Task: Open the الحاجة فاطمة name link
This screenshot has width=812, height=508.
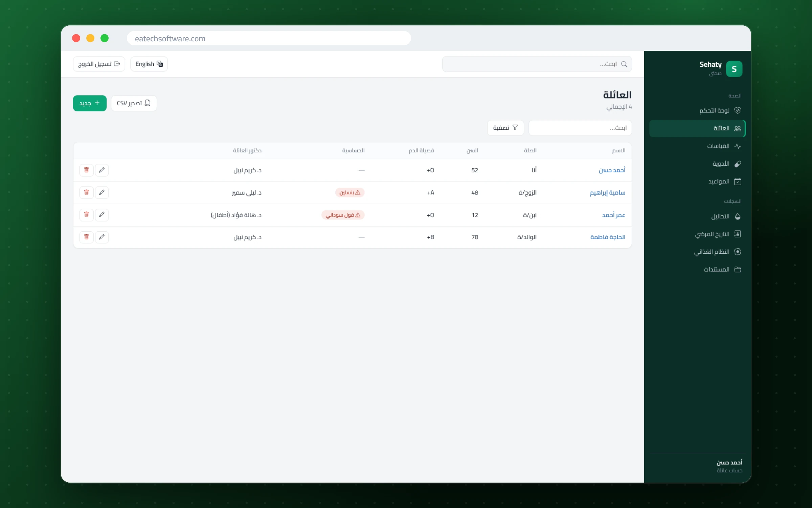Action: tap(608, 237)
